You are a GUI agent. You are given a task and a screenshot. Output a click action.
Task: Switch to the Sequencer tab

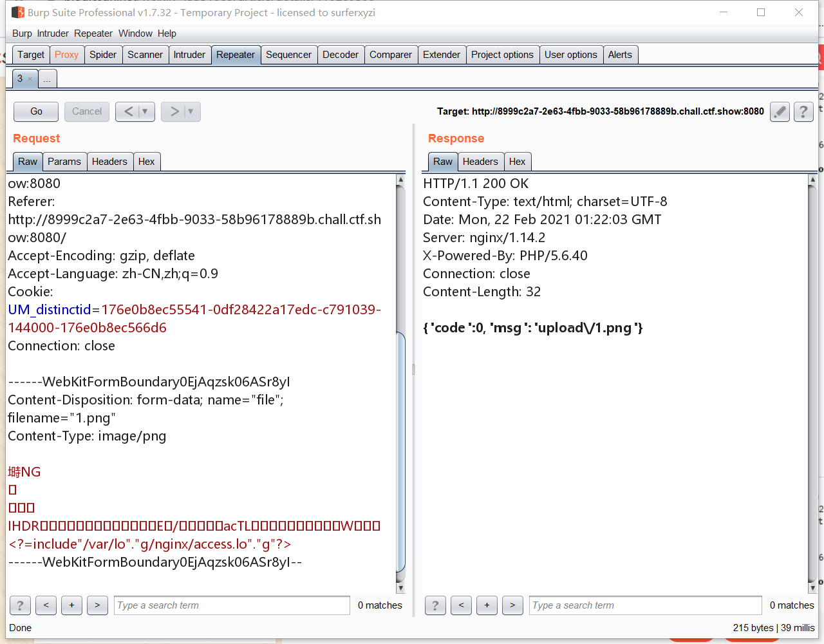[x=288, y=55]
